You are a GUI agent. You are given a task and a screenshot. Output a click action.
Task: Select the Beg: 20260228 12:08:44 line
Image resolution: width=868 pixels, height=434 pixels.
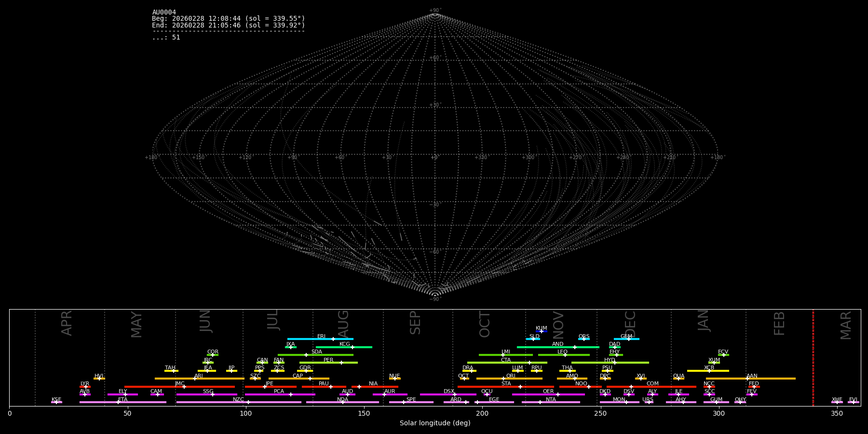[x=229, y=19]
